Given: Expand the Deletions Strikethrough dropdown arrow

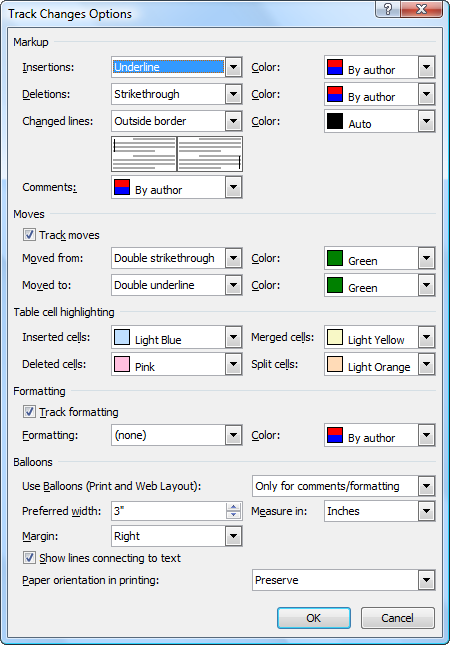Looking at the screenshot, I should click(233, 94).
